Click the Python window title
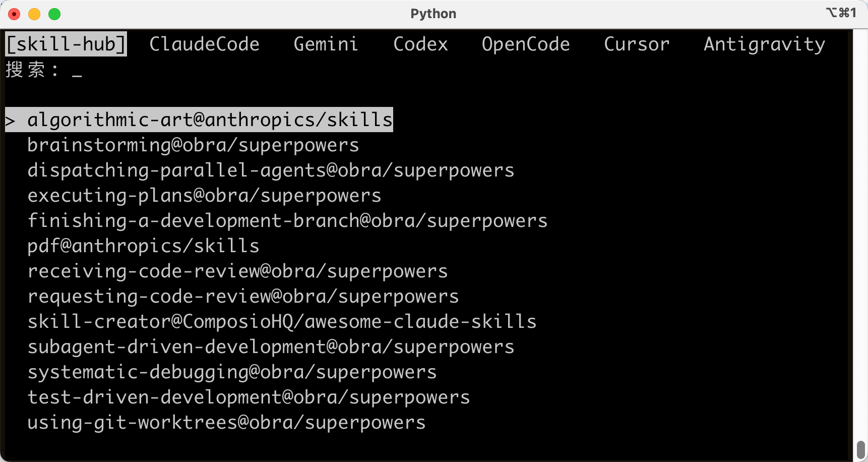Screen dimensions: 868x462 click(433, 14)
